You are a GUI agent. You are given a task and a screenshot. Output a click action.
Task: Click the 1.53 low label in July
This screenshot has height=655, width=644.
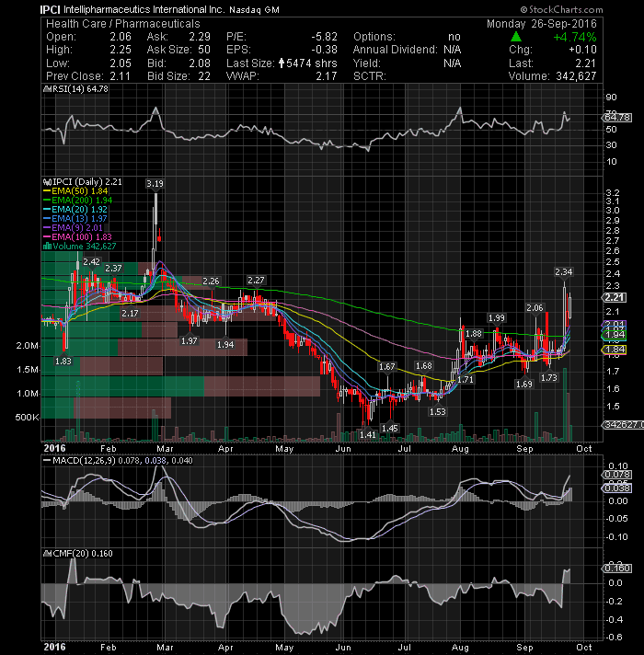point(438,412)
